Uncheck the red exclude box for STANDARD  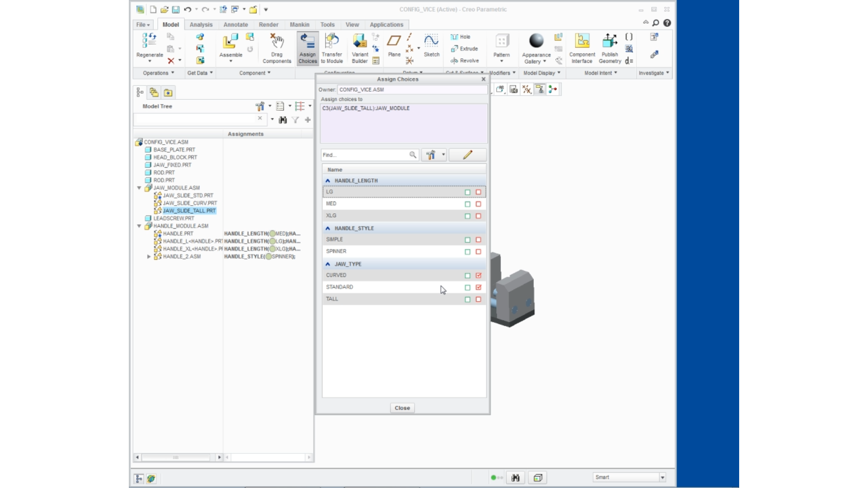(x=478, y=287)
